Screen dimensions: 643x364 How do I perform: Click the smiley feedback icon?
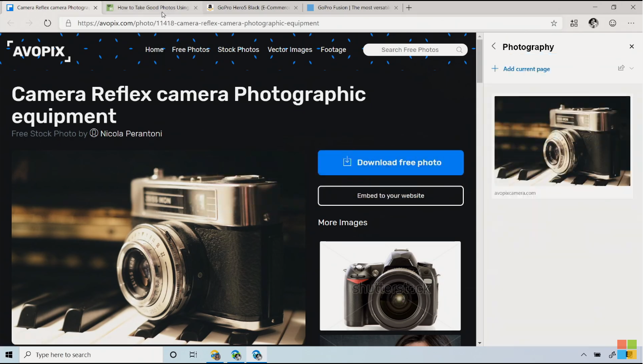612,23
